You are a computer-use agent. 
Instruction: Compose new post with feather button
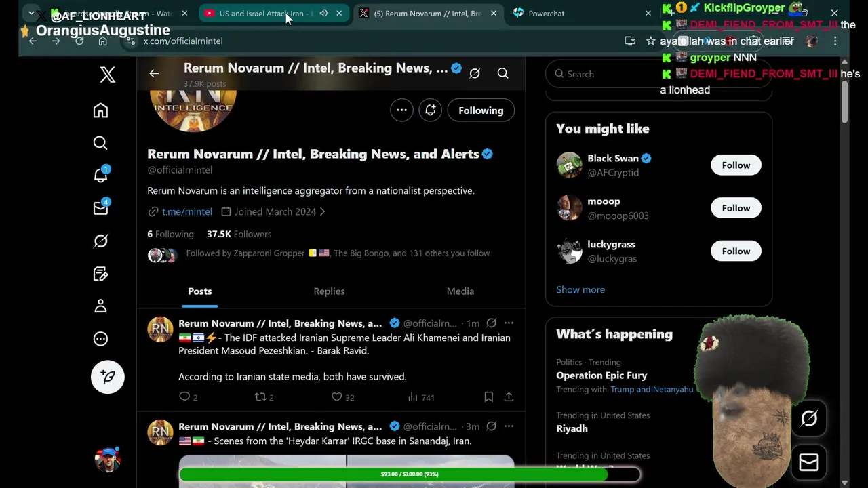108,377
